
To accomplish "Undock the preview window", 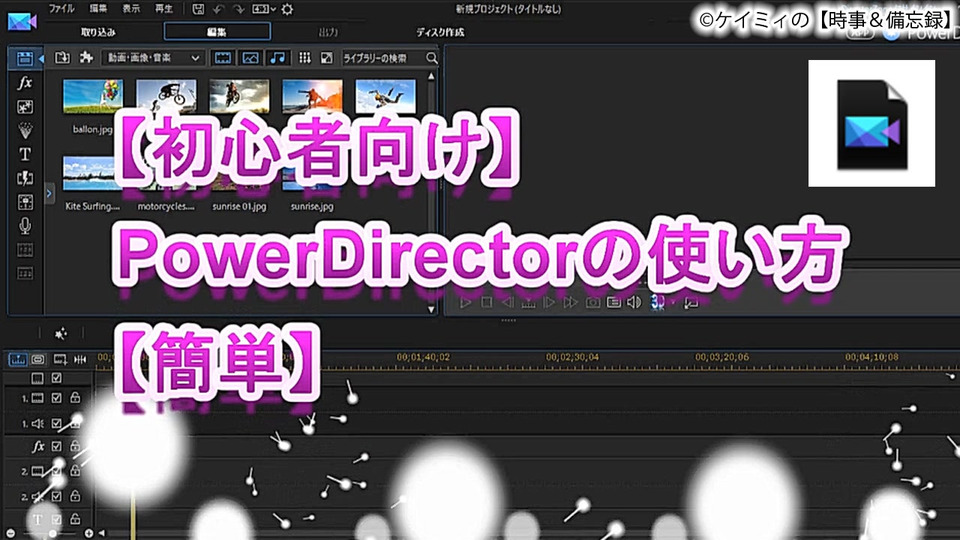I will coord(691,302).
